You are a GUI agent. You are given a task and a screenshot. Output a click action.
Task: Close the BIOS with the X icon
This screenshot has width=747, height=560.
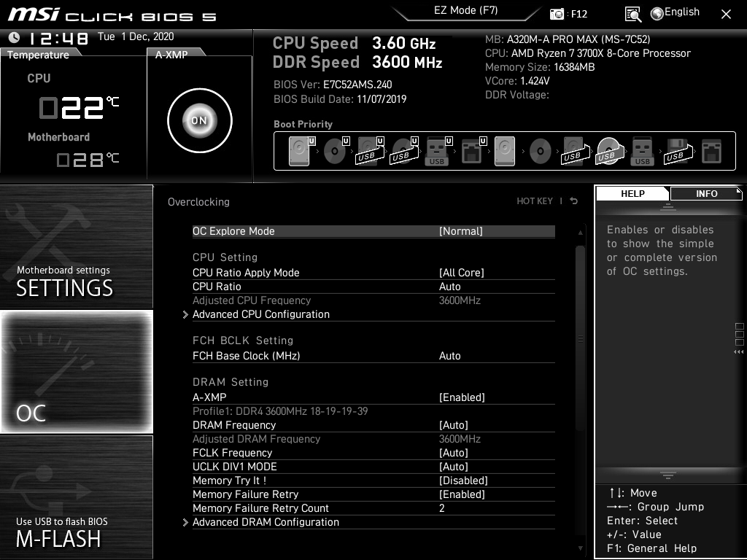tap(726, 15)
